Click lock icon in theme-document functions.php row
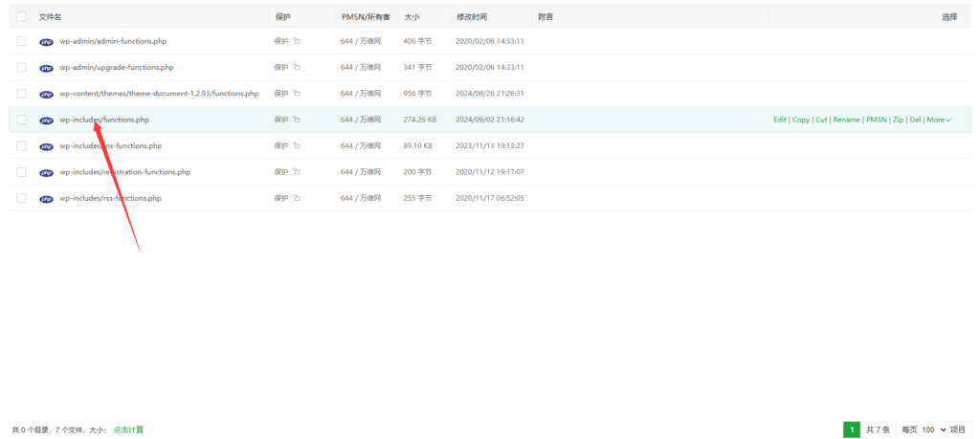This screenshot has height=439, width=980. (297, 94)
